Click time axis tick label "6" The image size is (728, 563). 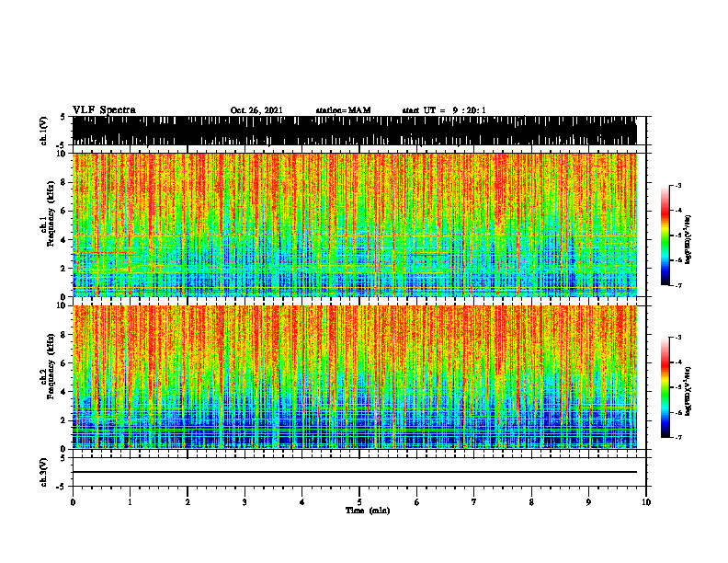(x=417, y=502)
